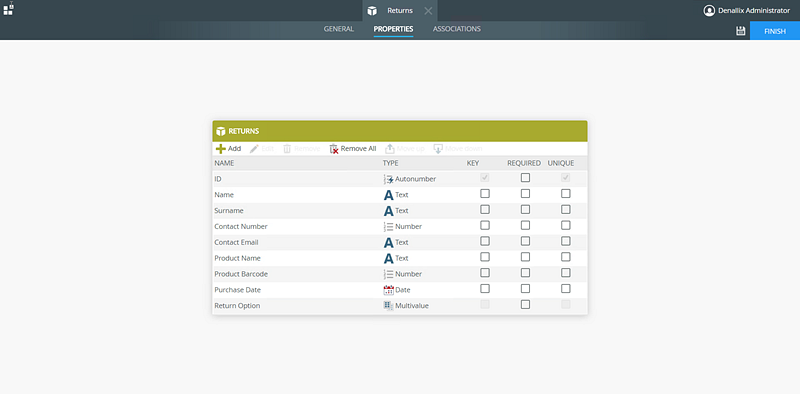Screen dimensions: 800x394
Task: Click the green plus Add icon
Action: pos(220,149)
